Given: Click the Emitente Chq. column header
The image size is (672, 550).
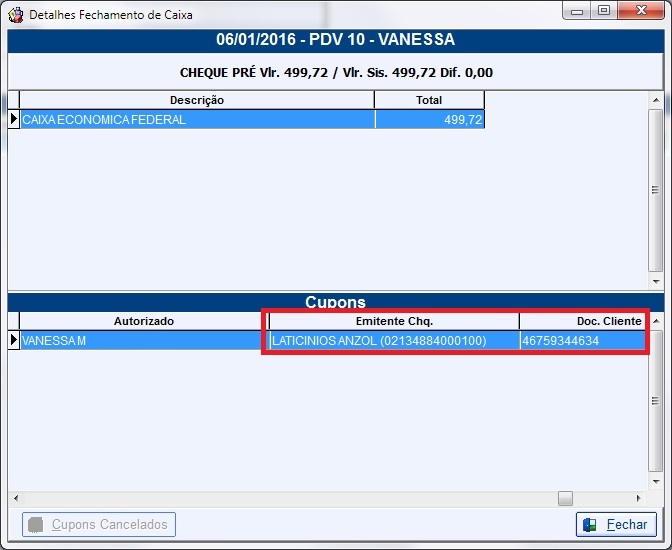Looking at the screenshot, I should point(394,321).
